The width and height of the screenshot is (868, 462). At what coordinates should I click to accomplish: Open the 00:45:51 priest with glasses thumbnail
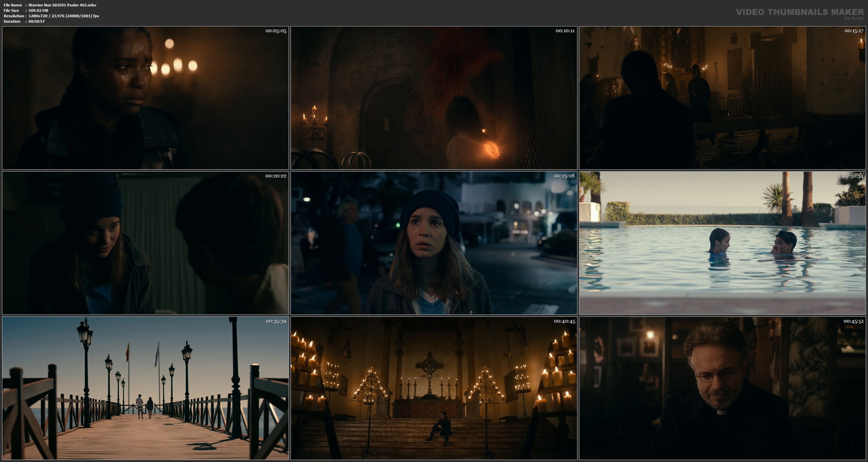click(x=723, y=388)
